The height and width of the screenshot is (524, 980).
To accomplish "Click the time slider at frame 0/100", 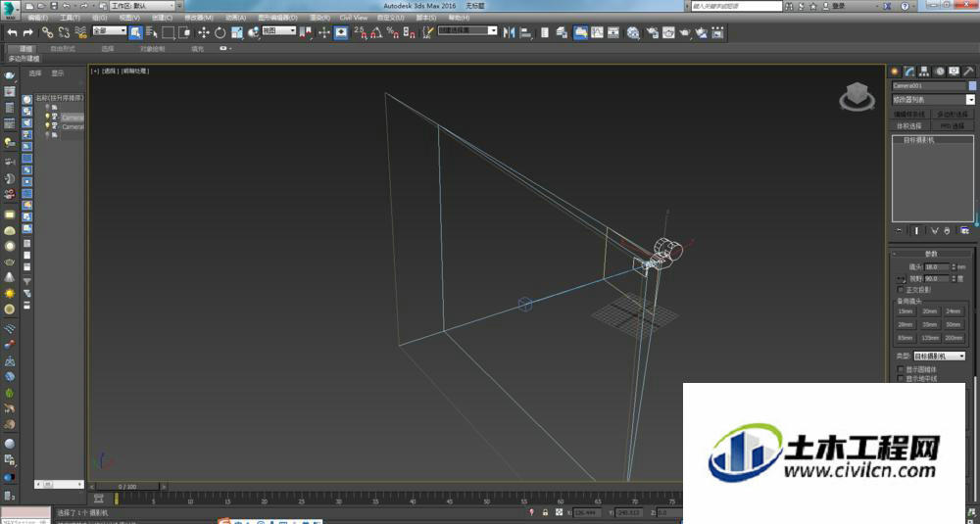I will [x=127, y=487].
